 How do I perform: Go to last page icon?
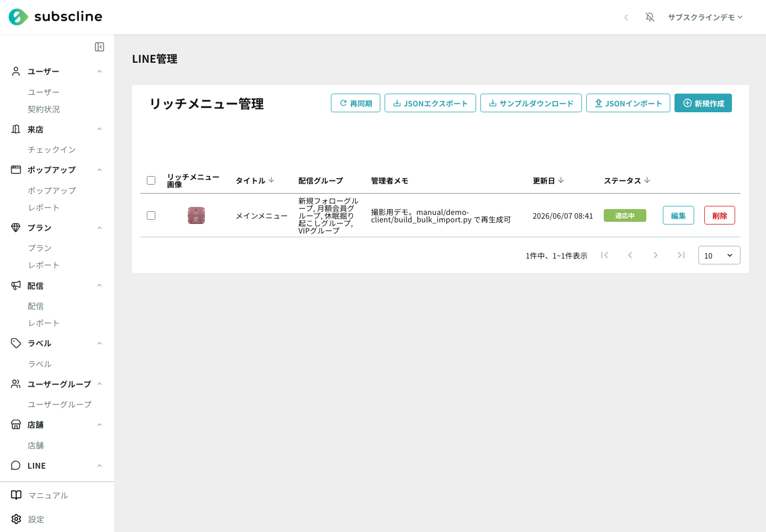point(681,255)
